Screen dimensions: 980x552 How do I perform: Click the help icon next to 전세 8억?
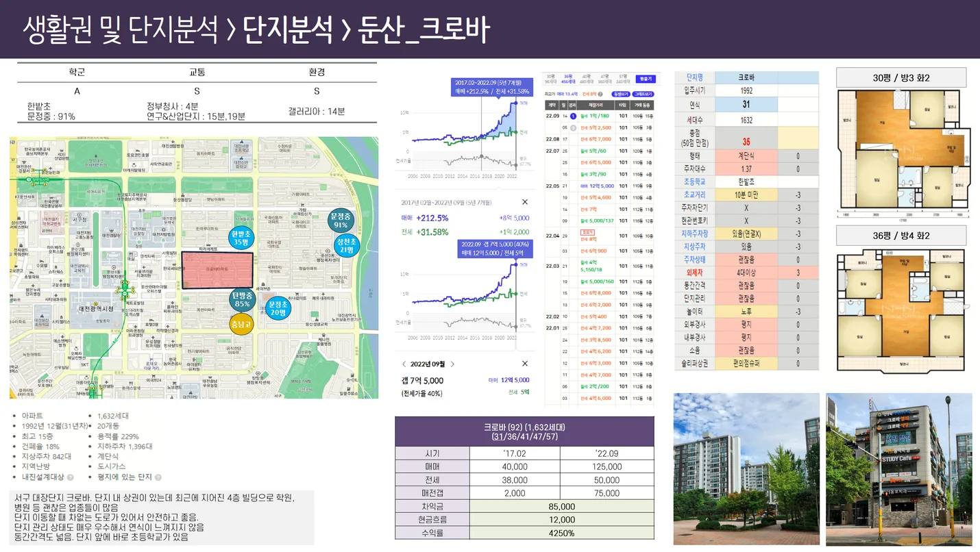tap(600, 94)
